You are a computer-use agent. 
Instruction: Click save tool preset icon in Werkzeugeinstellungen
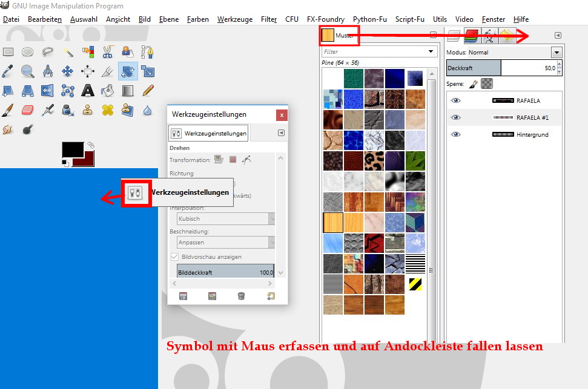pos(183,296)
